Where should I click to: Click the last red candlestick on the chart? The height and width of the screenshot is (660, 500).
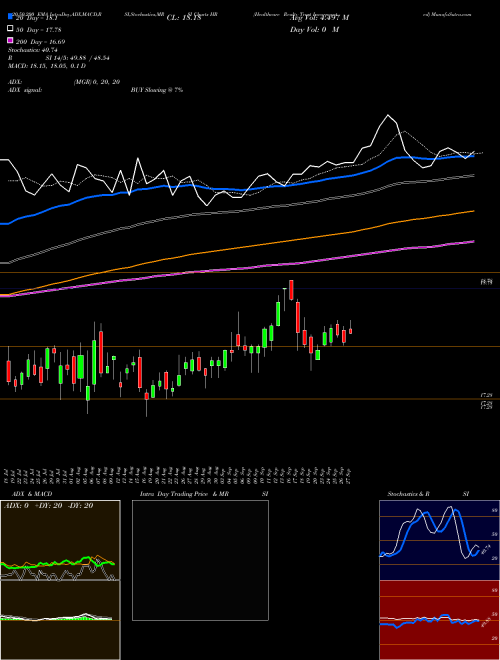point(350,331)
